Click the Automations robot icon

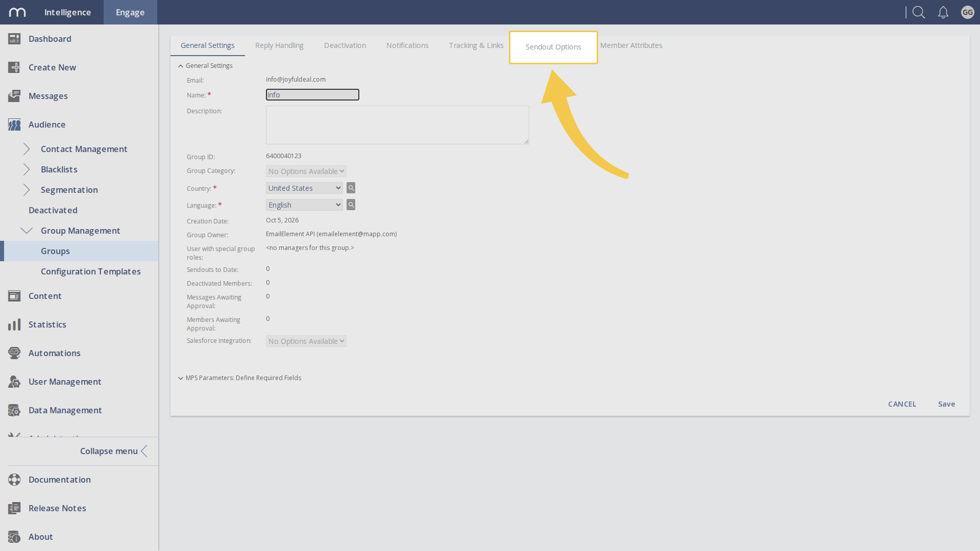pyautogui.click(x=14, y=353)
